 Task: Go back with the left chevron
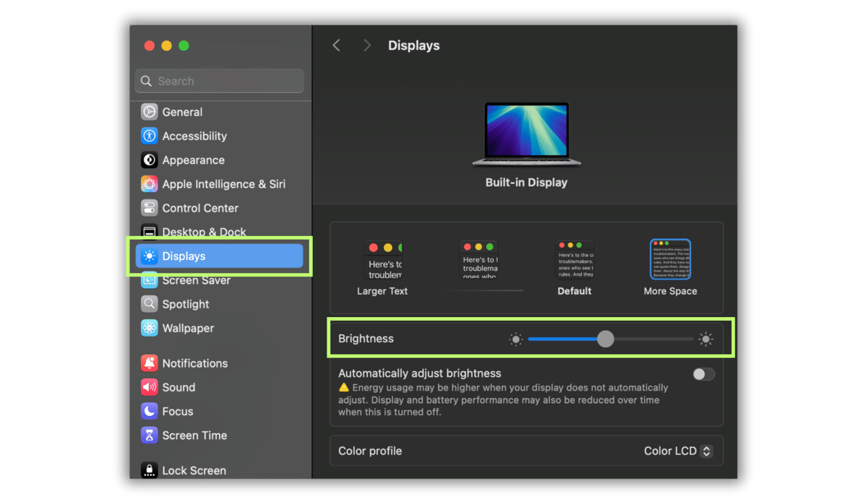[336, 45]
